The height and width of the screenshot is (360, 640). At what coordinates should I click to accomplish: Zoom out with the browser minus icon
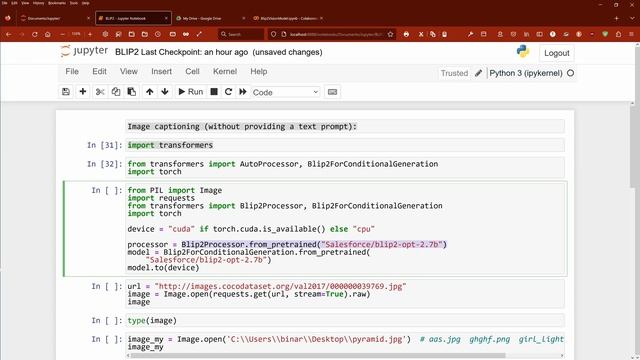[x=62, y=34]
